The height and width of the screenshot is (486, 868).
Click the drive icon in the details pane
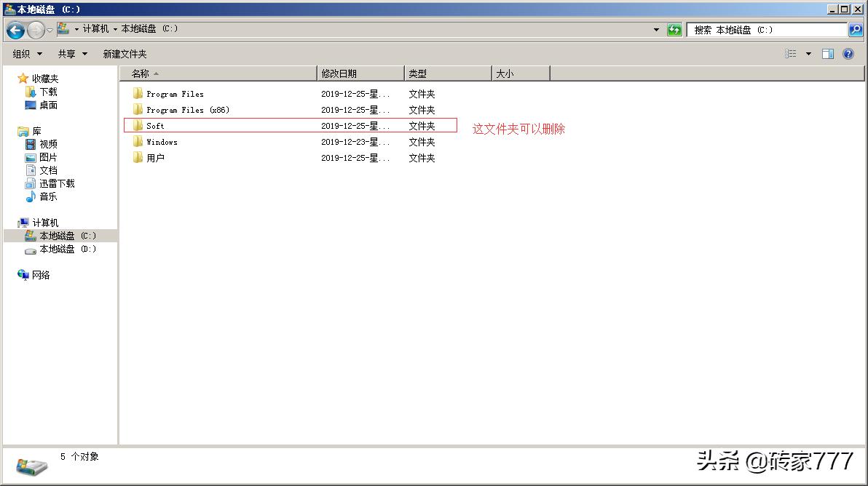coord(31,466)
